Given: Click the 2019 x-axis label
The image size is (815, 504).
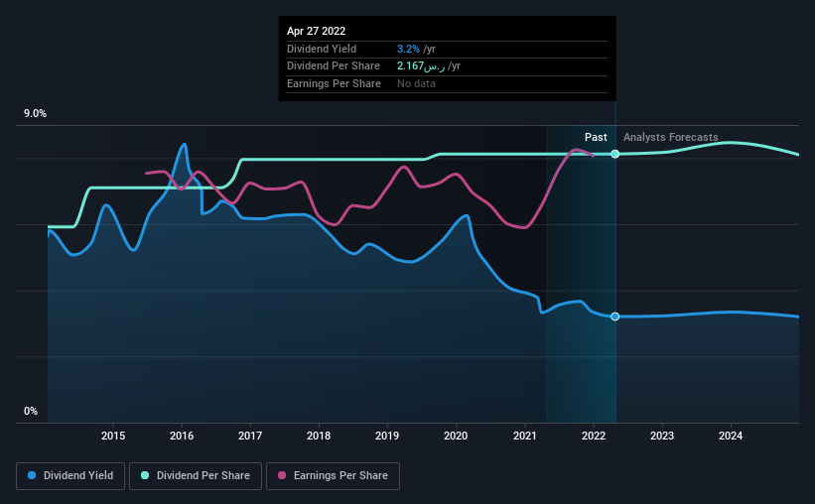Looking at the screenshot, I should (387, 436).
